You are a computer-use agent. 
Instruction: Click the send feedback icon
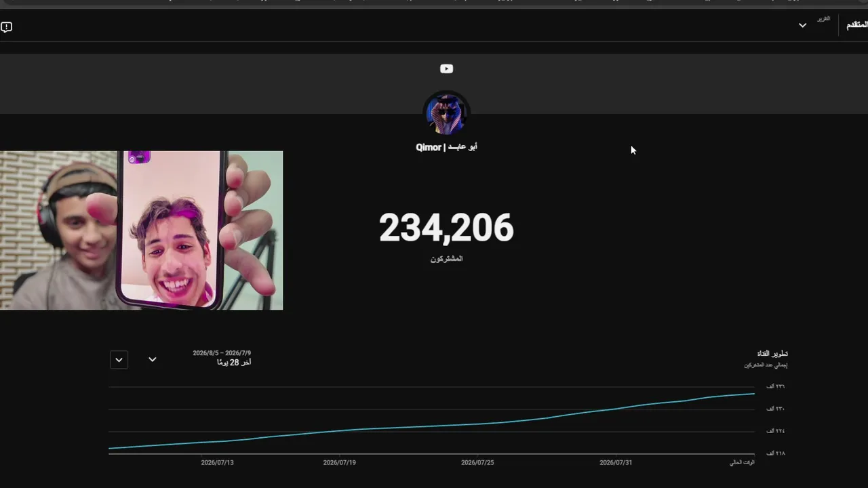coord(6,27)
